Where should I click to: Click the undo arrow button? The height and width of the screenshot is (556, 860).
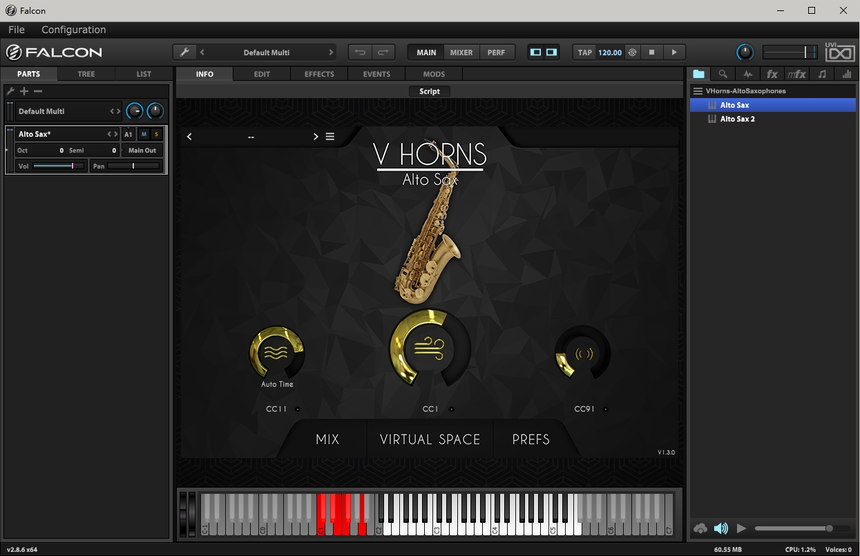click(x=360, y=52)
